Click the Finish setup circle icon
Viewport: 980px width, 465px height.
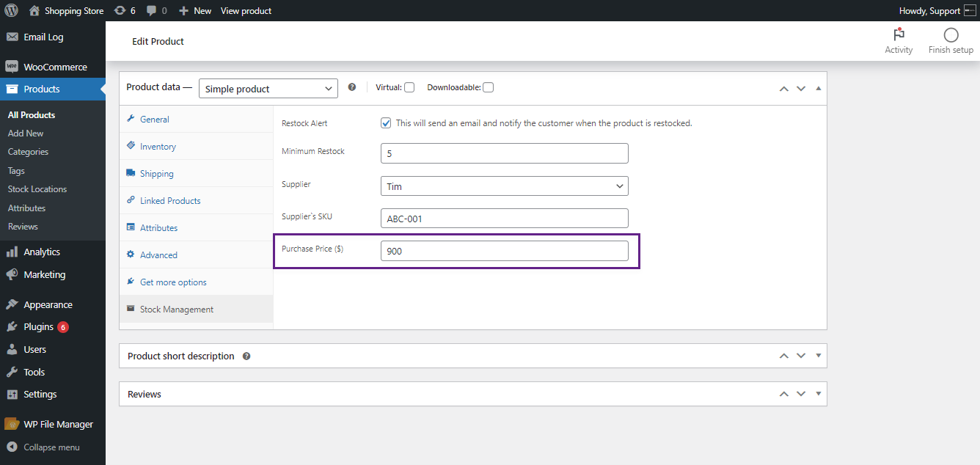tap(951, 34)
